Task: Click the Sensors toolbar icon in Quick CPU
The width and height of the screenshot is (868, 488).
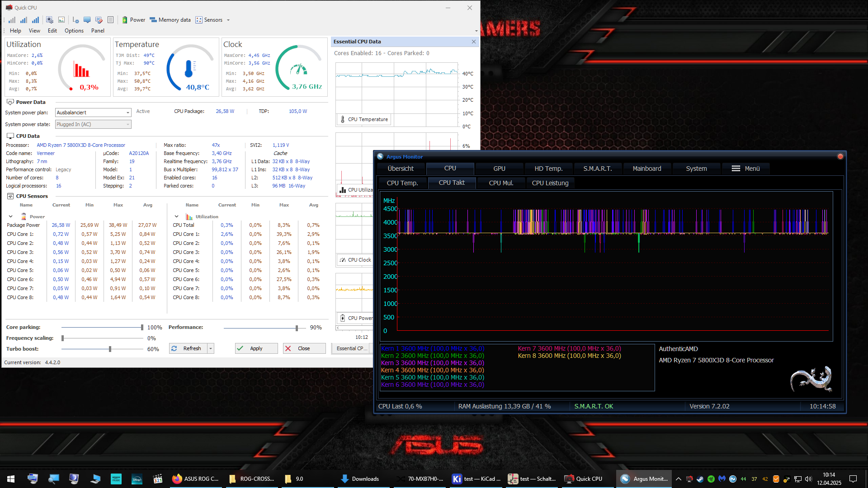Action: pos(199,20)
